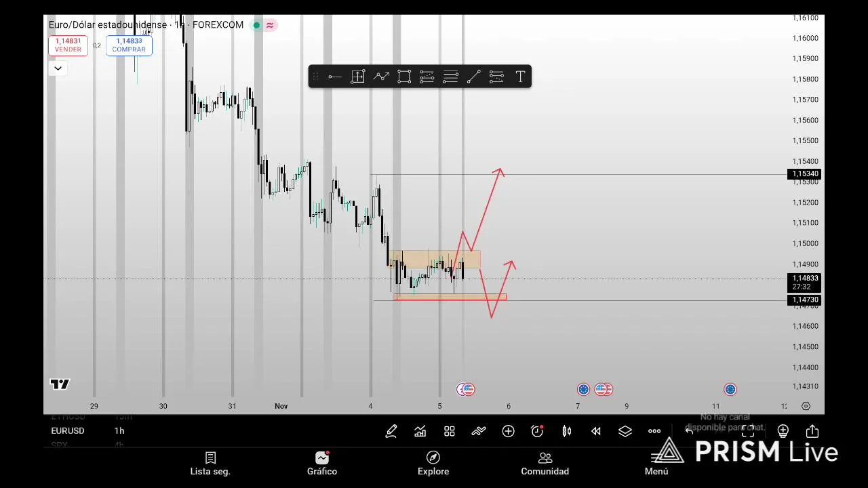Click the pink data-delay indicator badge
The height and width of the screenshot is (488, 868).
click(x=270, y=25)
